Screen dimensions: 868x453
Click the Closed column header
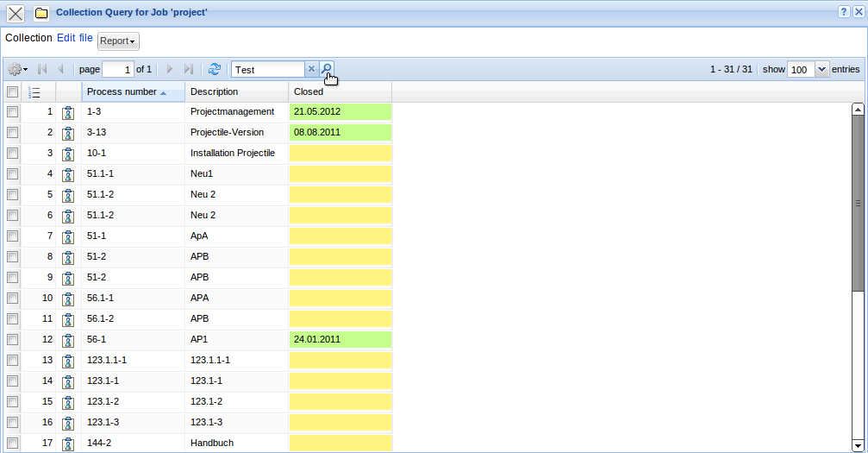[x=309, y=91]
